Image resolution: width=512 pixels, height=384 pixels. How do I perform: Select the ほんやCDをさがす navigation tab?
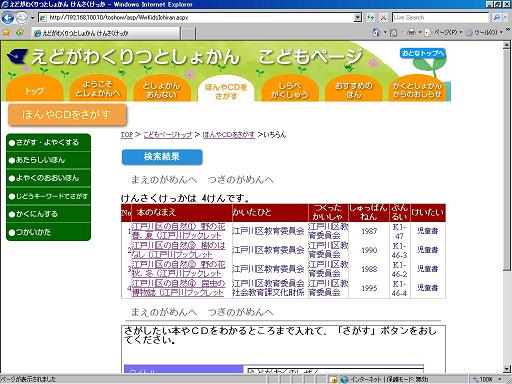click(x=226, y=91)
